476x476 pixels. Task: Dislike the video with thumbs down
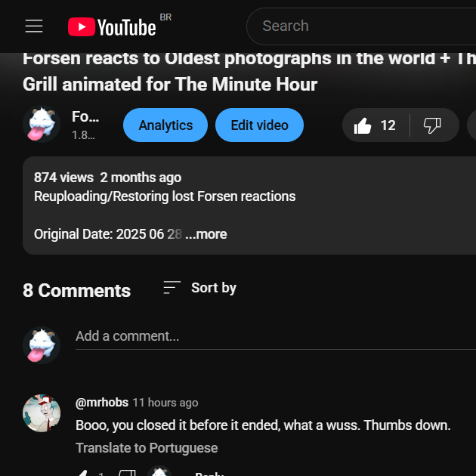(x=433, y=125)
